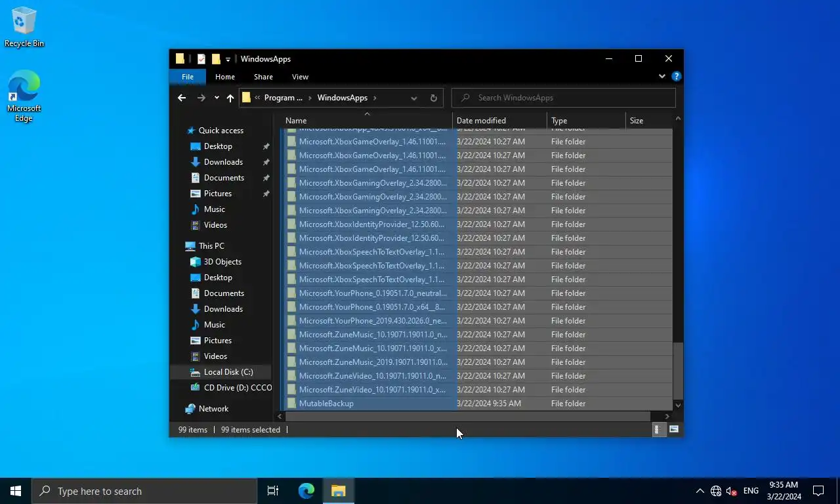Sort by the Type column header
The height and width of the screenshot is (504, 840).
(586, 121)
